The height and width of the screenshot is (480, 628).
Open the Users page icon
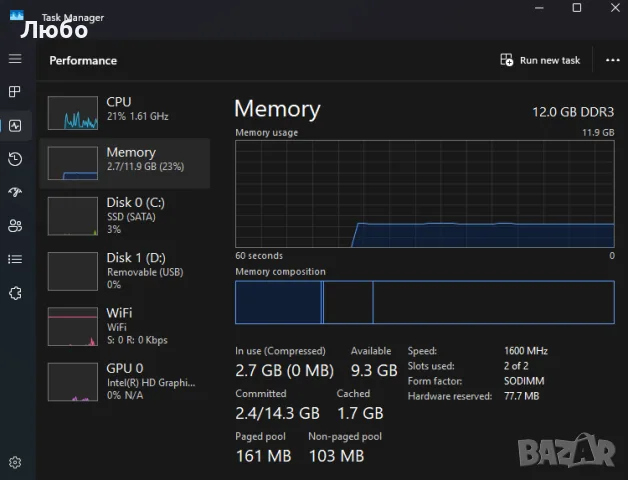click(15, 226)
